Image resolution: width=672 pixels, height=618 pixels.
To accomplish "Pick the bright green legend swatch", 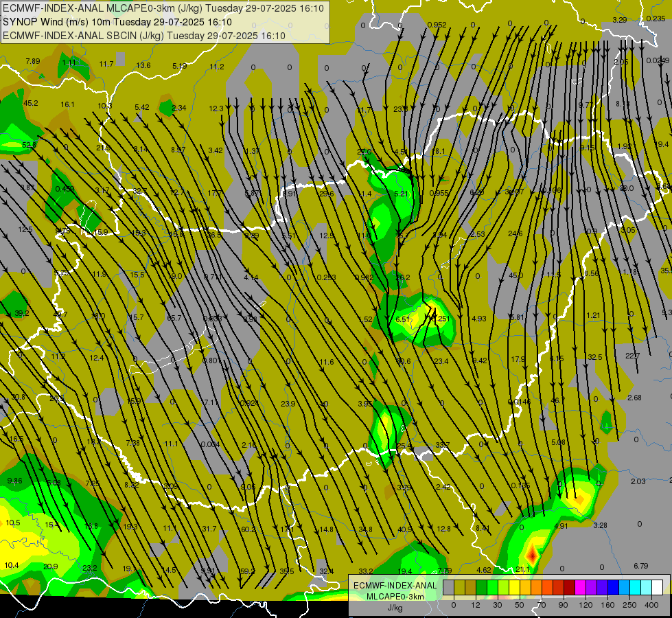I will tap(492, 587).
